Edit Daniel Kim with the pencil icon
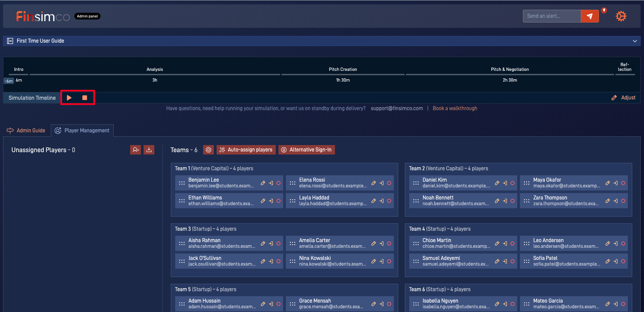This screenshot has height=312, width=644. 497,183
